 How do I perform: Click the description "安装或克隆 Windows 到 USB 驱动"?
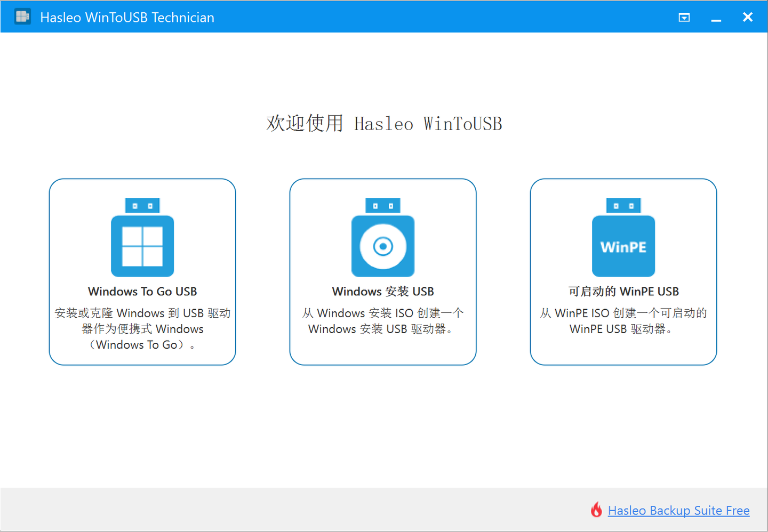point(142,313)
